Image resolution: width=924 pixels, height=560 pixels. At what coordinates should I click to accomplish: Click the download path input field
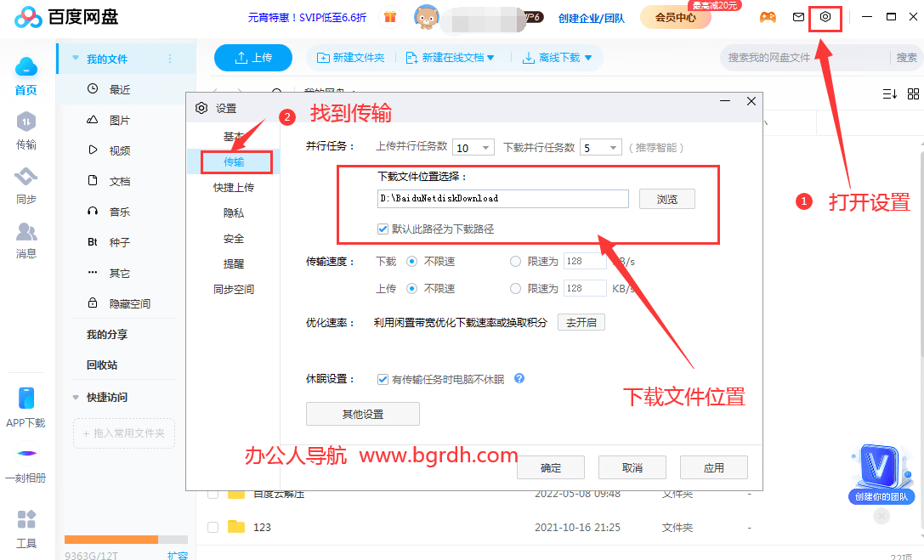click(x=502, y=198)
